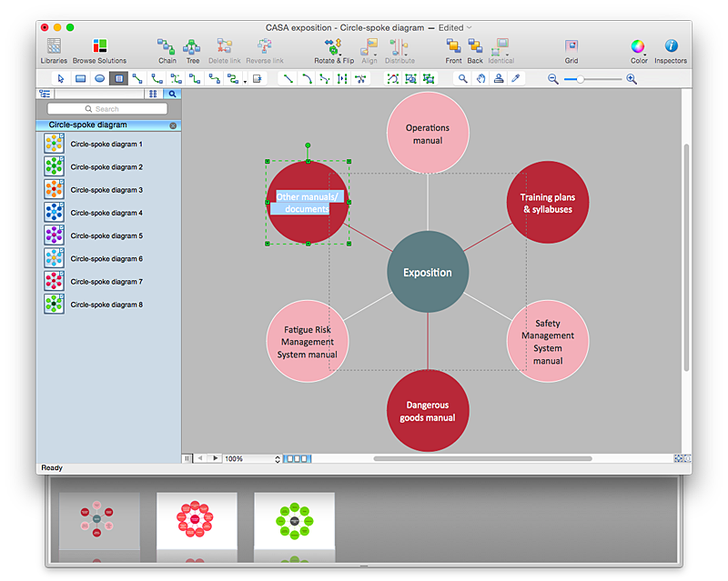
Task: Open the Rotate & Flip tool
Action: (333, 45)
